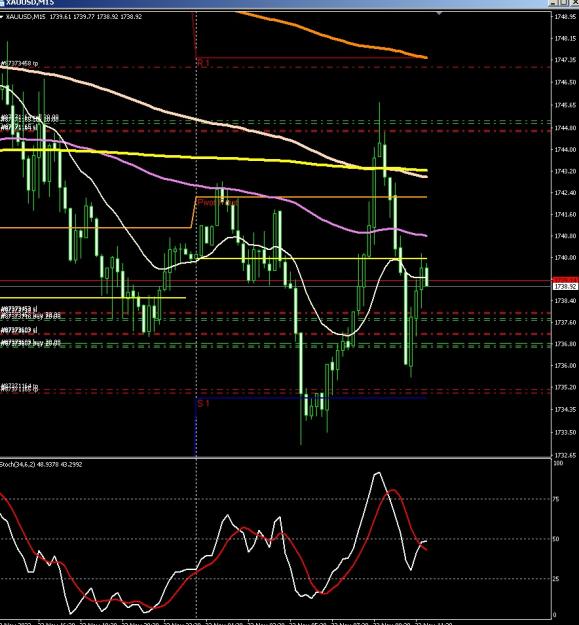Click the 1738.92 current price tag
Image resolution: width=579 pixels, height=625 pixels.
tap(565, 287)
